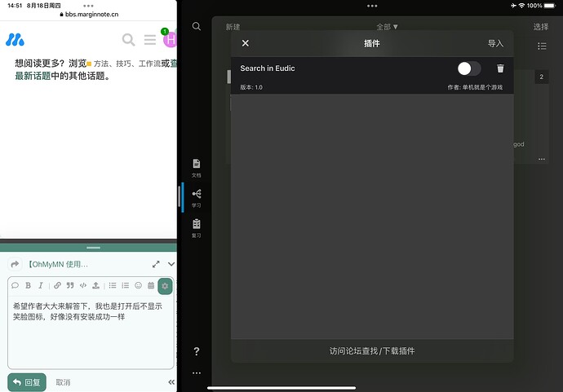Viewport: 563px width, 392px height.
Task: Insert whole-post quote speech bubble icon
Action: point(15,285)
